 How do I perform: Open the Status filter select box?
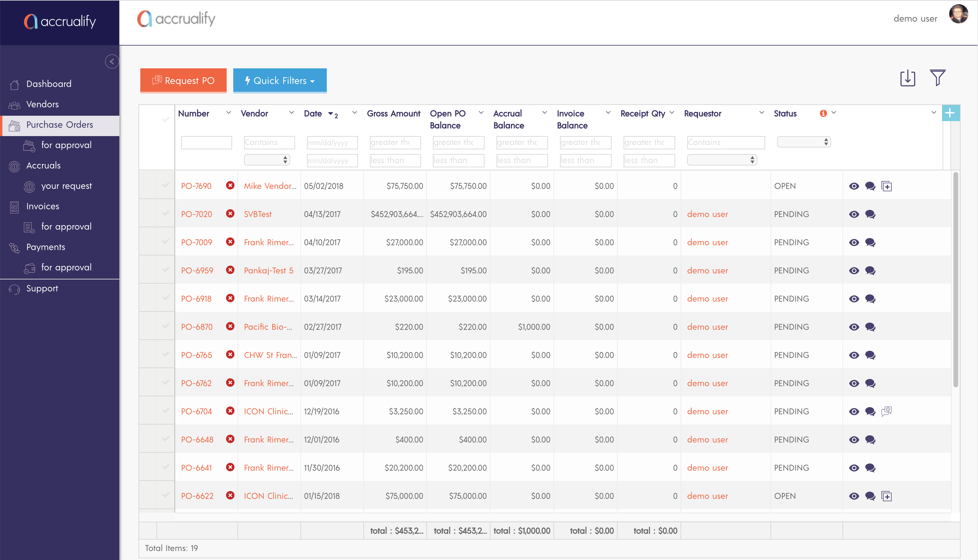click(x=804, y=142)
